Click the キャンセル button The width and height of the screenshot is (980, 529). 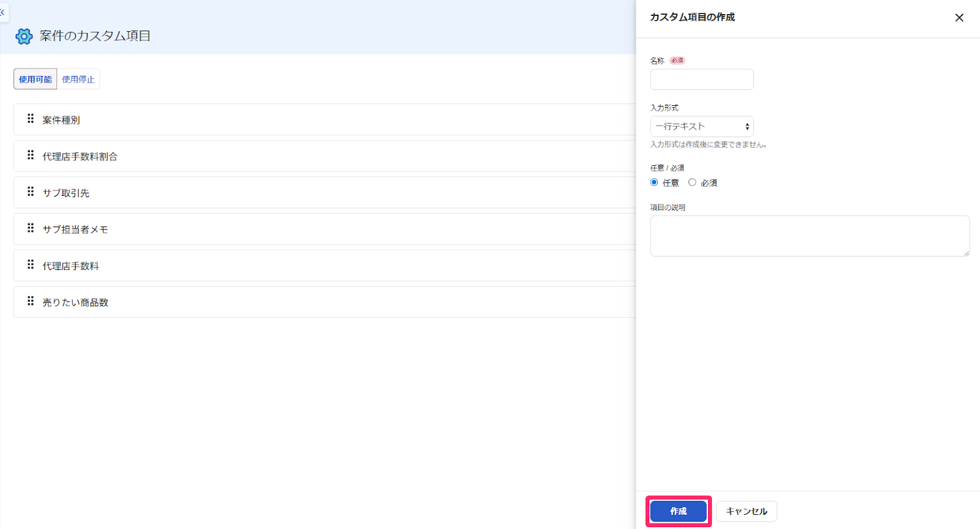pyautogui.click(x=746, y=511)
